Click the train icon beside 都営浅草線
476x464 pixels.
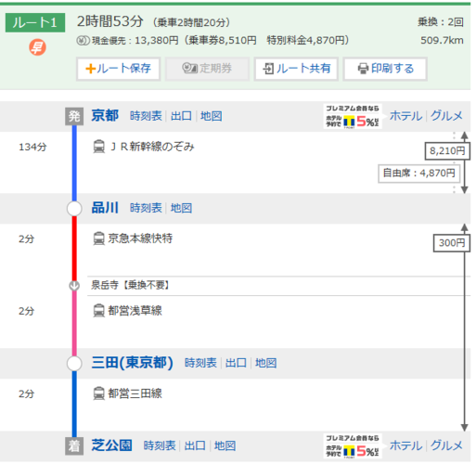pos(99,311)
